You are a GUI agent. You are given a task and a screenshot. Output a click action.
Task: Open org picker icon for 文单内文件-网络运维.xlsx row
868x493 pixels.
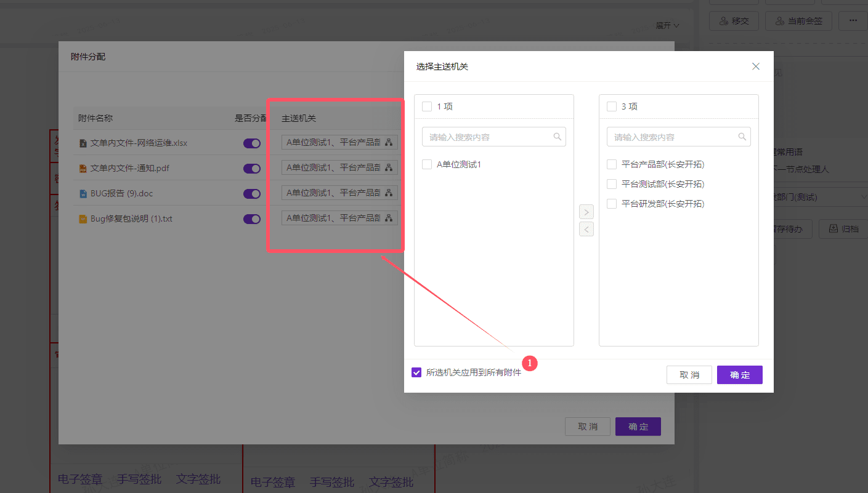(x=389, y=142)
